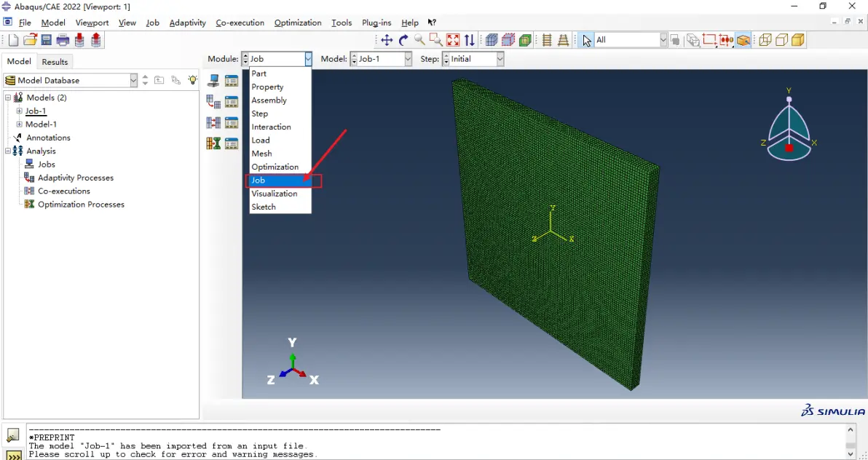The image size is (868, 460).
Task: Open a model database file
Action: [30, 40]
